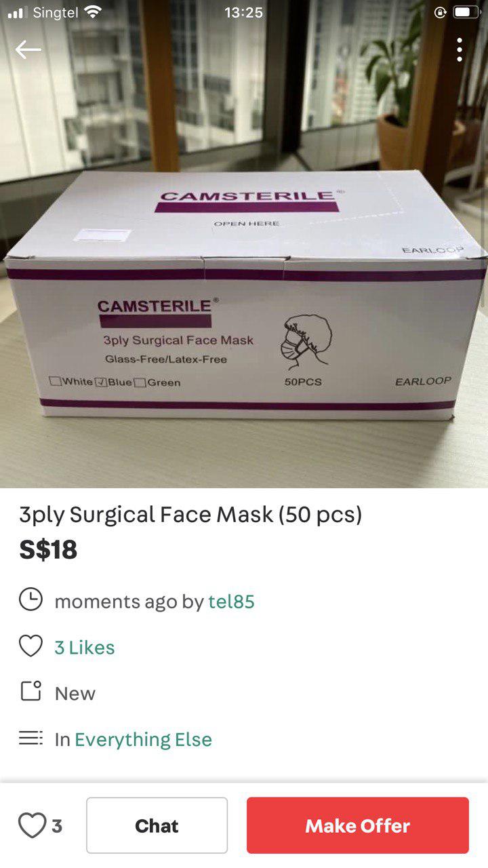
Task: Click the clock icon next to posted time
Action: click(30, 600)
